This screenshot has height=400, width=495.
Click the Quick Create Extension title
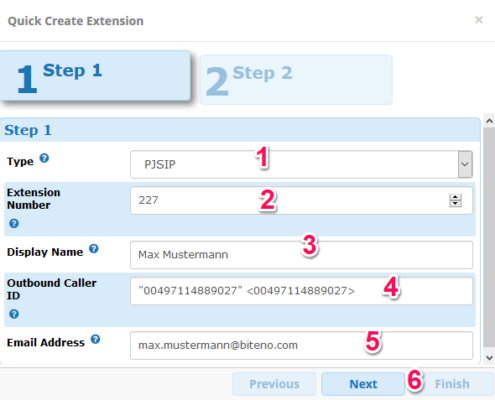coord(76,21)
